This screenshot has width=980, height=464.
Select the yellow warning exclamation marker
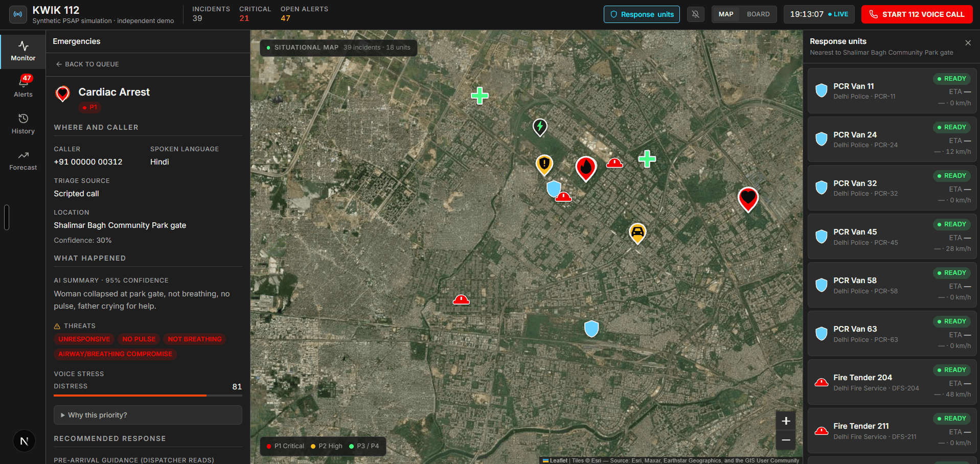tap(544, 165)
